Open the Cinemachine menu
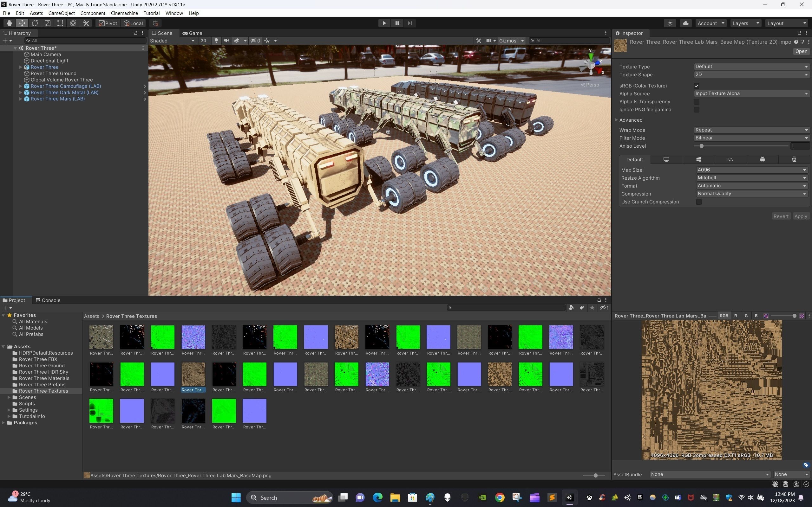The image size is (812, 507). [x=124, y=13]
